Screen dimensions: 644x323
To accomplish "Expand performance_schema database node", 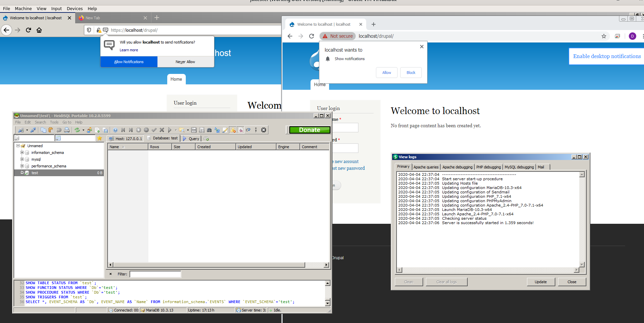I will click(x=22, y=166).
